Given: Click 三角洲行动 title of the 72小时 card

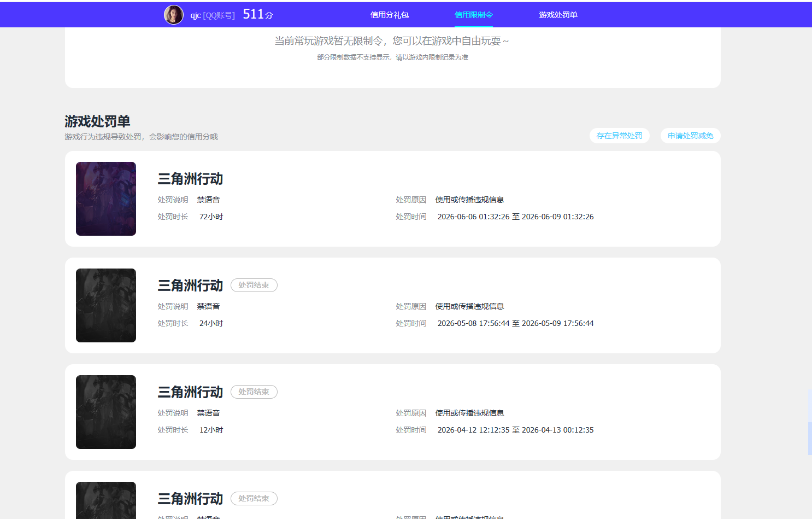Looking at the screenshot, I should coord(190,179).
